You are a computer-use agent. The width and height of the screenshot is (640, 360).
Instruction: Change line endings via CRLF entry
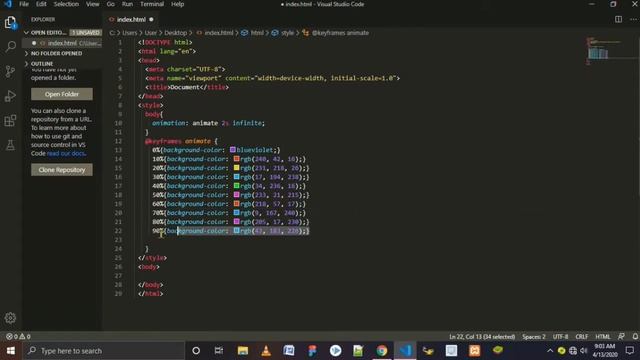(582, 336)
